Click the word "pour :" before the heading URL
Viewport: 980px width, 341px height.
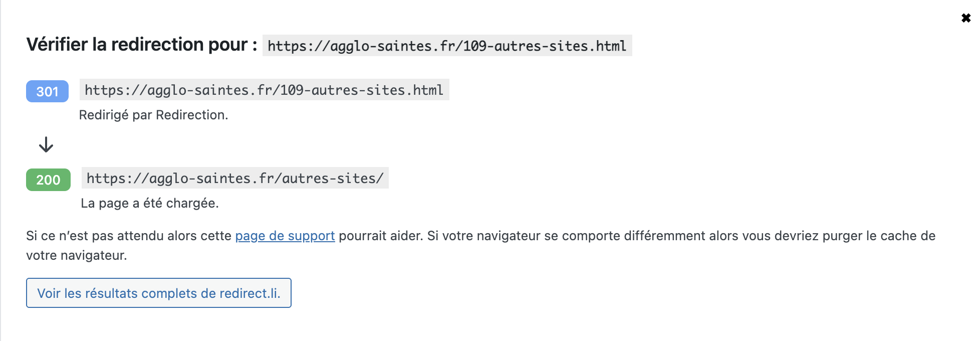[232, 45]
